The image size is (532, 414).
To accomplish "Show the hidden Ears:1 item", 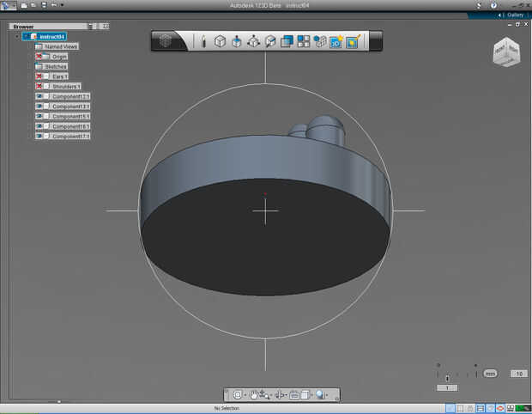I will point(39,76).
